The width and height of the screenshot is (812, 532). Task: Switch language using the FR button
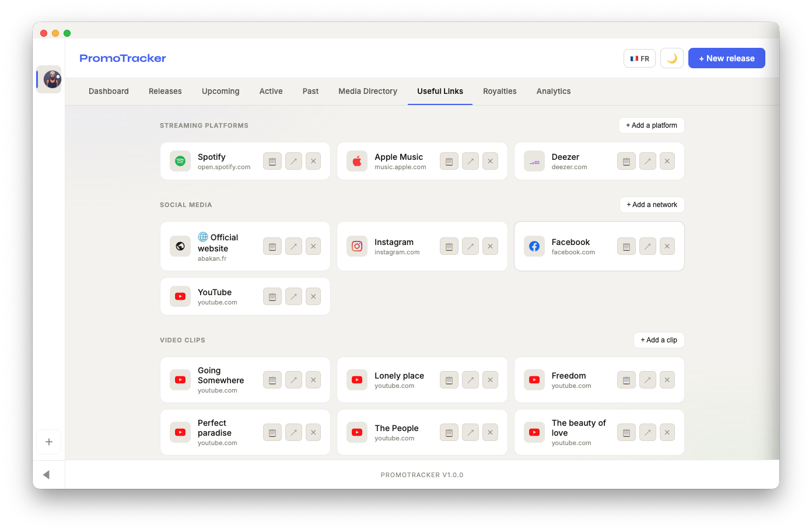tap(639, 58)
